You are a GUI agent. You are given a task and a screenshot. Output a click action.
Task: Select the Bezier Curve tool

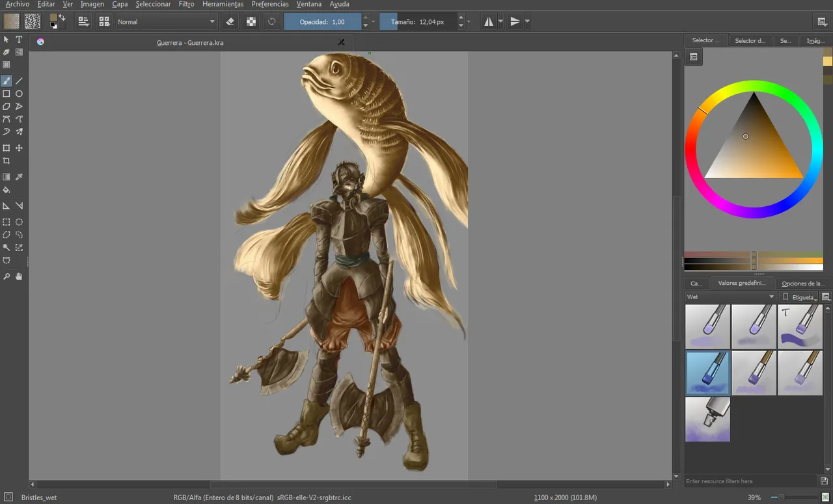coord(7,119)
